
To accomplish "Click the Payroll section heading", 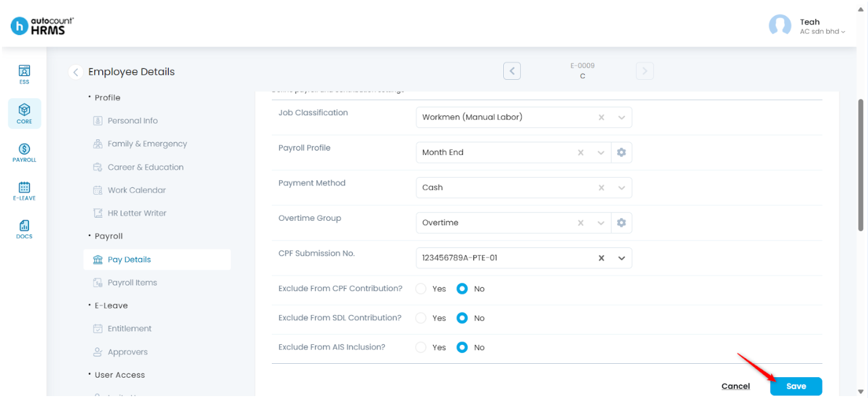I will 109,236.
